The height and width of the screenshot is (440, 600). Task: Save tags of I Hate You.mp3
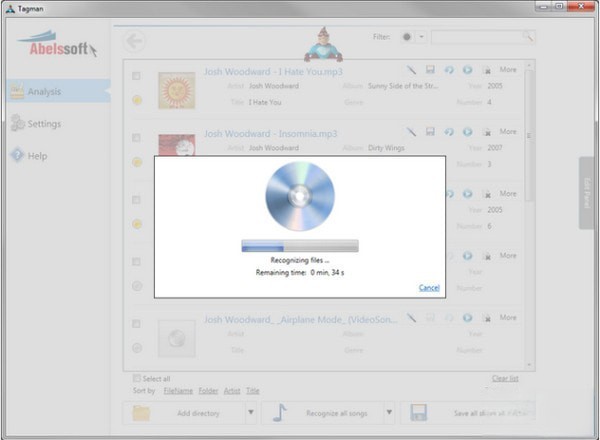[x=430, y=70]
